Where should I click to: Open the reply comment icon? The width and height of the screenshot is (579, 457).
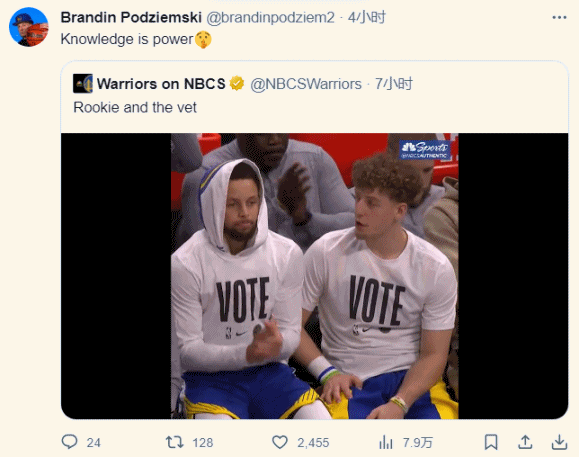click(x=69, y=441)
